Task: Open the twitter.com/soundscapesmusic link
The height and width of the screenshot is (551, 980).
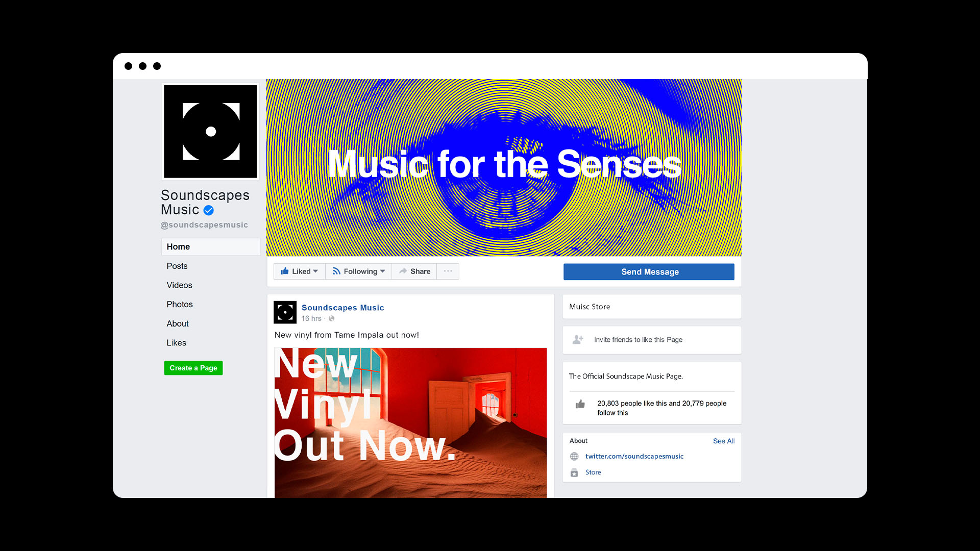Action: click(634, 457)
